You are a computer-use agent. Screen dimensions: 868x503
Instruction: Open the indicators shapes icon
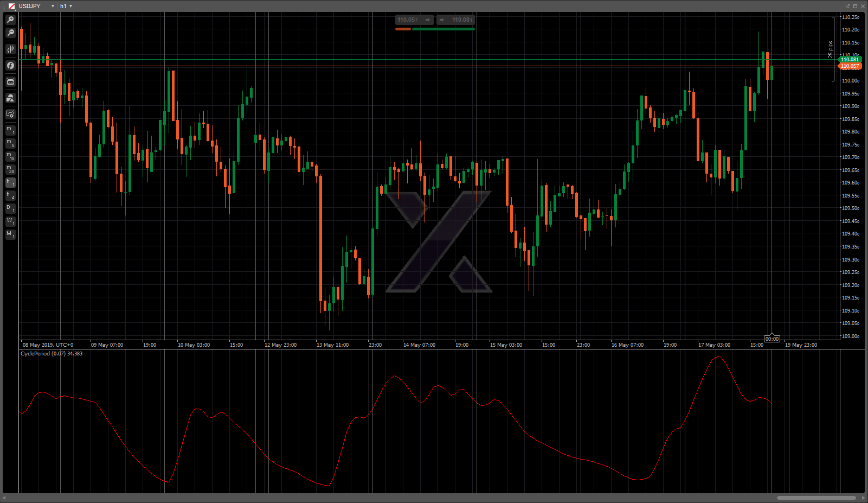click(x=10, y=98)
